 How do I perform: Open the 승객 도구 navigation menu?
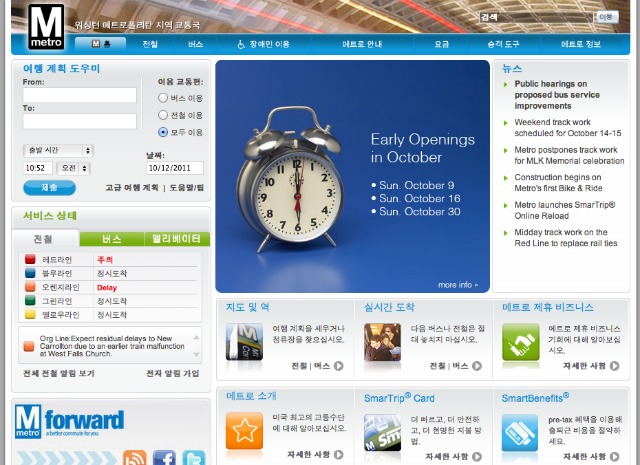[x=503, y=44]
